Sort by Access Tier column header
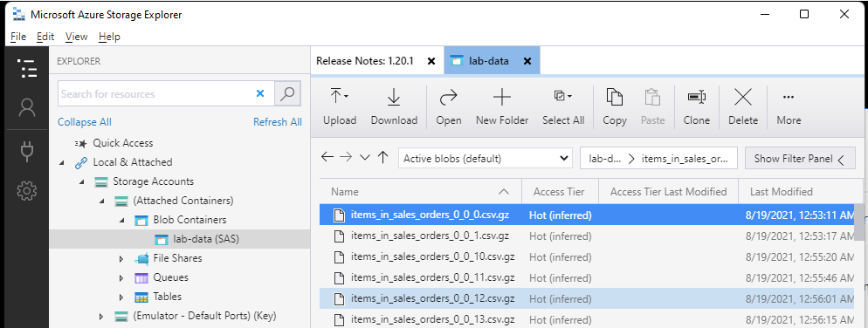 [x=561, y=191]
